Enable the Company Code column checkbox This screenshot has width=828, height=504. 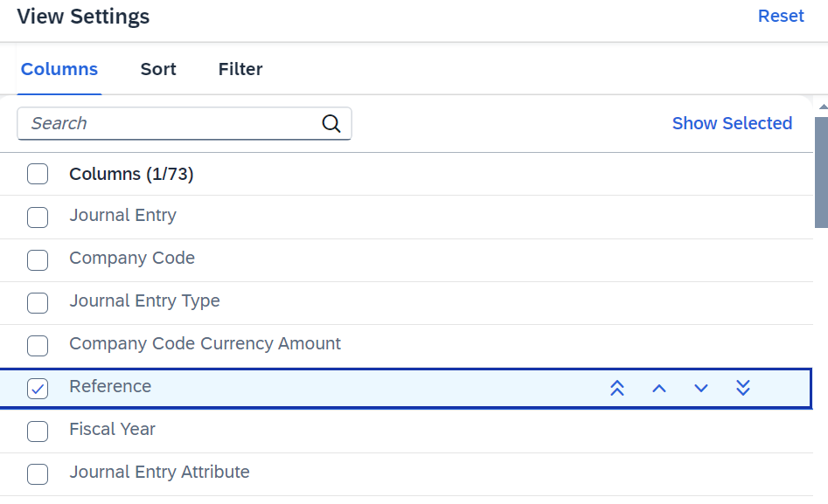point(38,260)
